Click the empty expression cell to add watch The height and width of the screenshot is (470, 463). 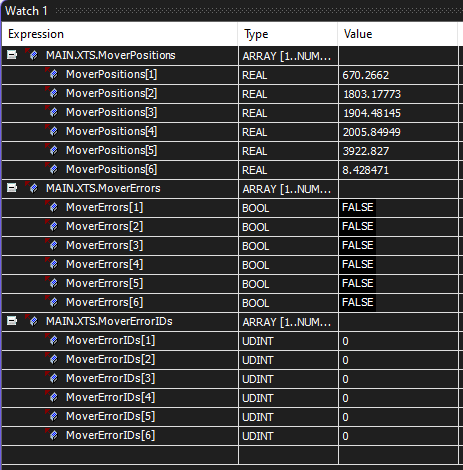click(120, 455)
